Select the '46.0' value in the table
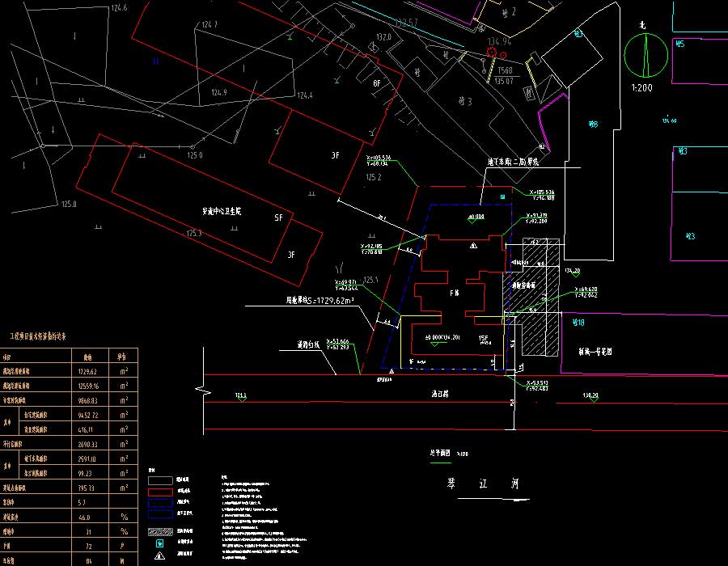The image size is (728, 566). click(84, 517)
